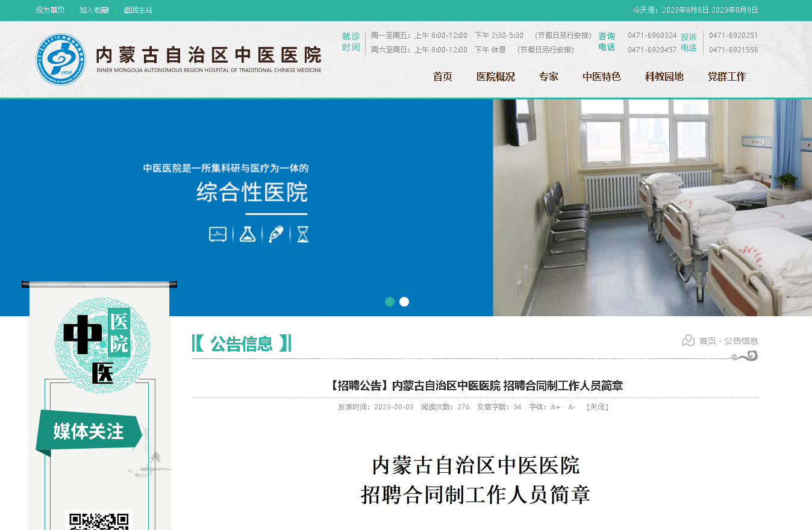Click the flask icon on banner
The width and height of the screenshot is (812, 530).
pyautogui.click(x=247, y=234)
